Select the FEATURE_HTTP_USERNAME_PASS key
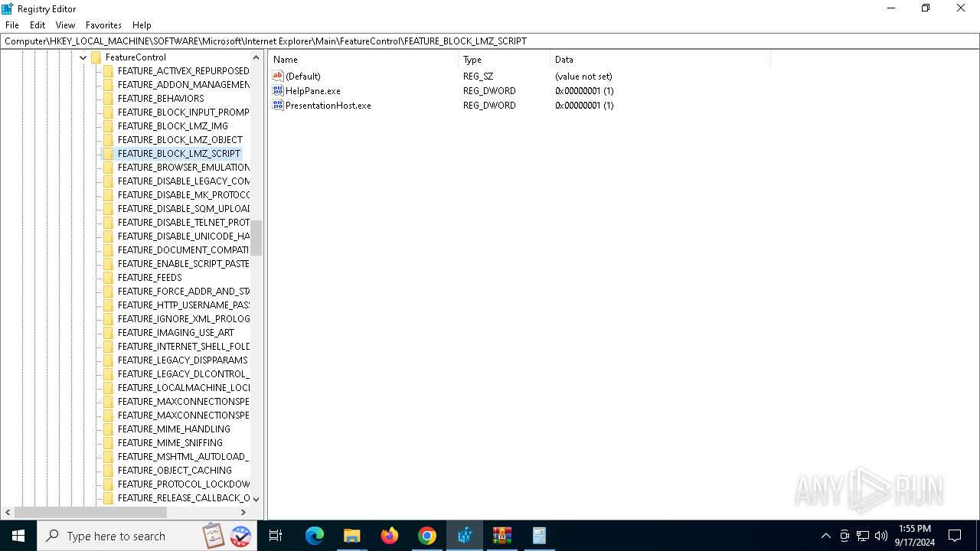The image size is (980, 551). tap(184, 305)
